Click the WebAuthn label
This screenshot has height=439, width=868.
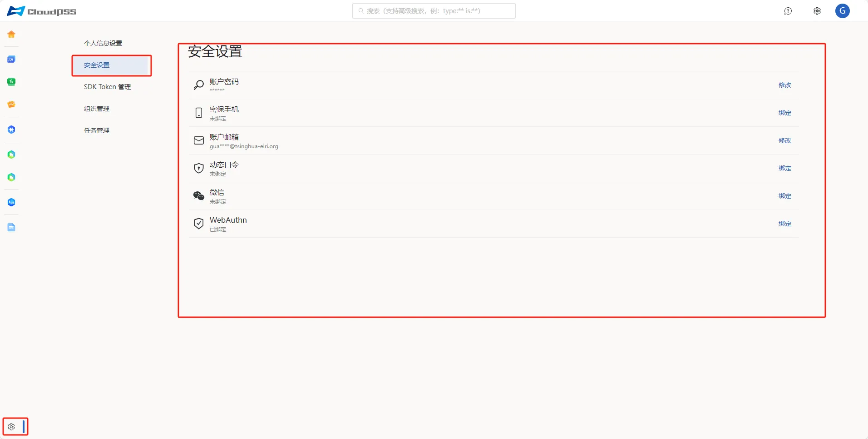coord(228,220)
